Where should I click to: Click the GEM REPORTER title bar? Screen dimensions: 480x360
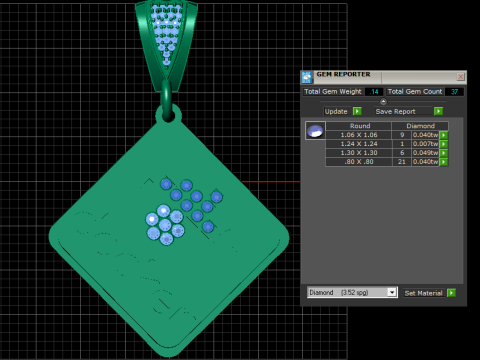point(383,77)
